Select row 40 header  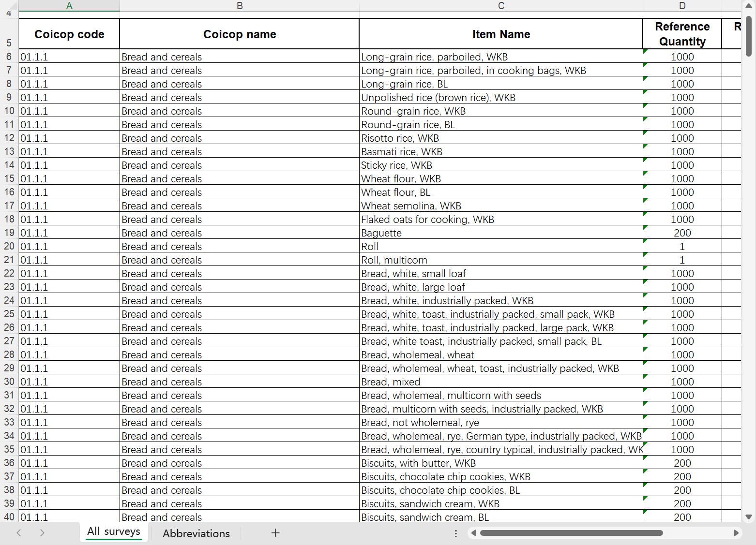9,516
